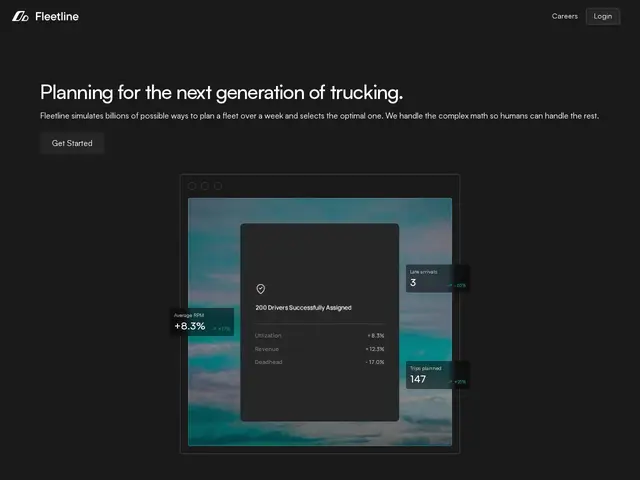
Task: Select the Deadhead row label
Action: (268, 362)
